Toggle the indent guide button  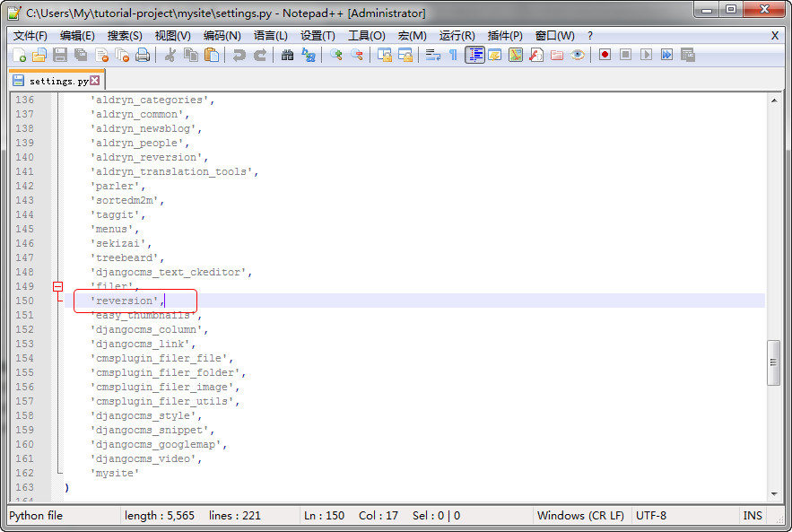474,55
